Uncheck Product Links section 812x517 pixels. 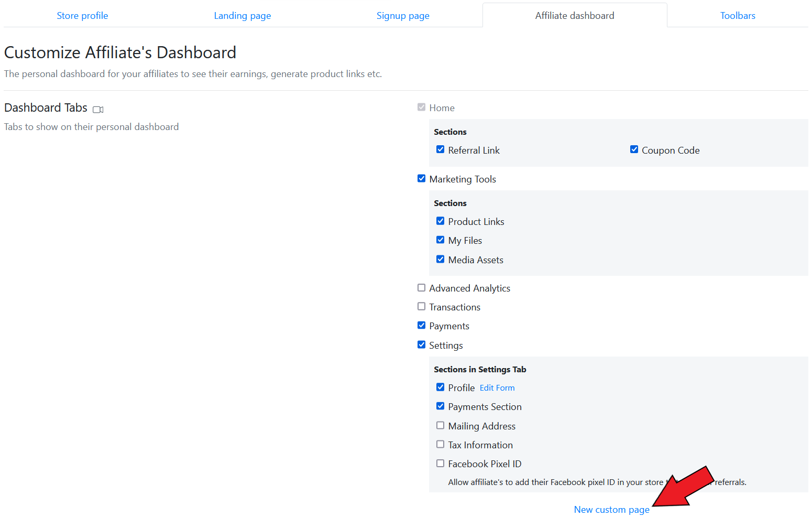pyautogui.click(x=440, y=221)
